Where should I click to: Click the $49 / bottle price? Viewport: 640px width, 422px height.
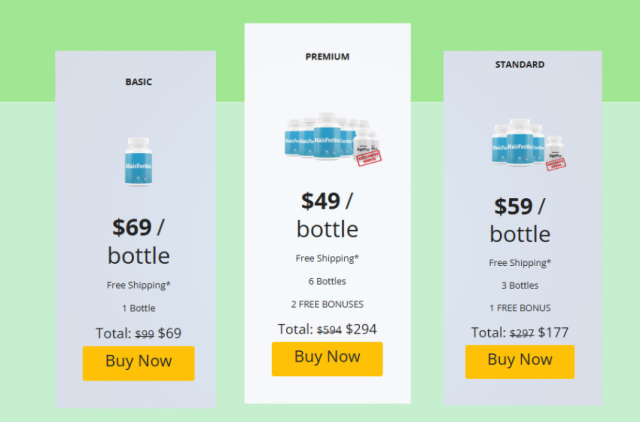327,215
